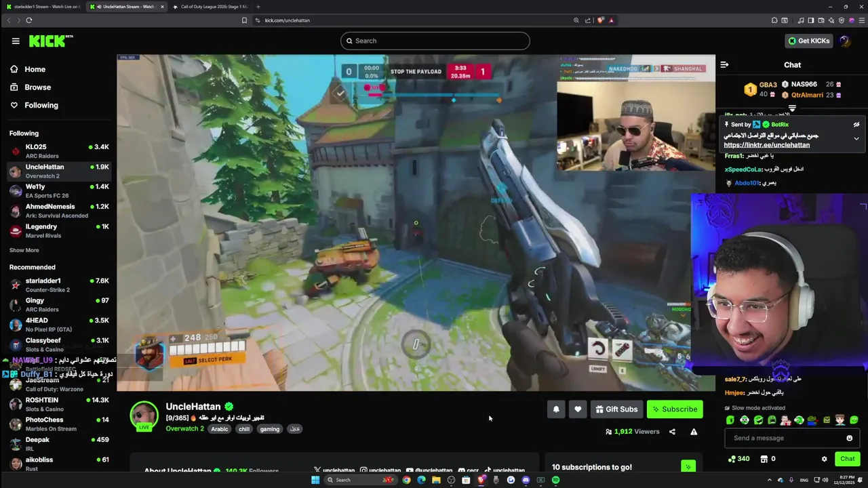
Task: Open AhmedNemesis followed channel
Action: (x=59, y=211)
